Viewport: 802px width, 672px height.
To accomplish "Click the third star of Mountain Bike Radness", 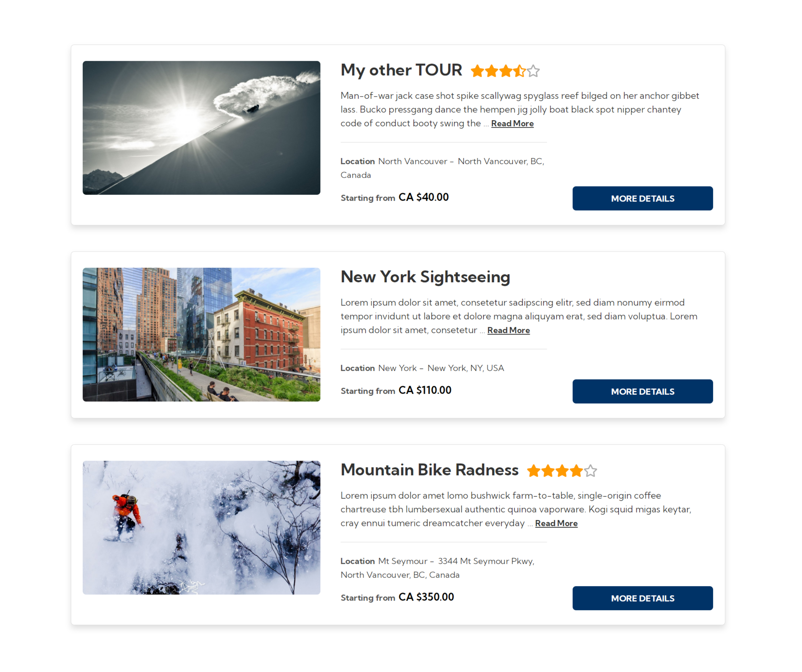I will [562, 471].
